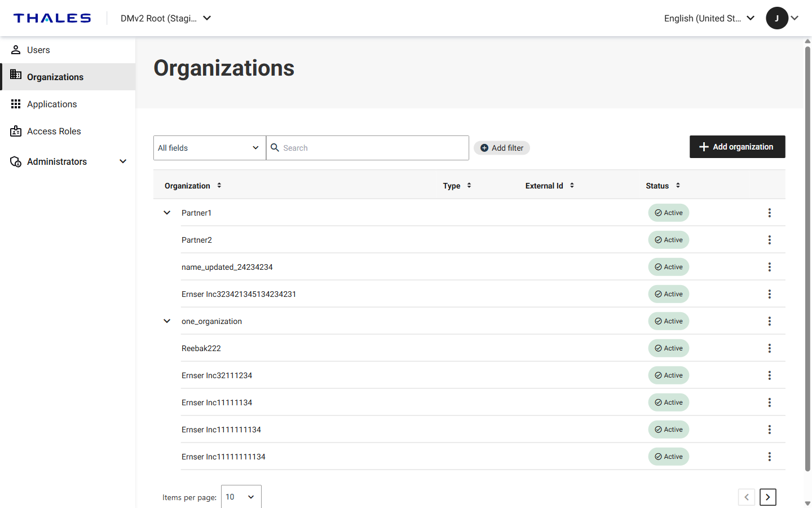The image size is (812, 508).
Task: Click the Add organization button
Action: click(x=738, y=147)
